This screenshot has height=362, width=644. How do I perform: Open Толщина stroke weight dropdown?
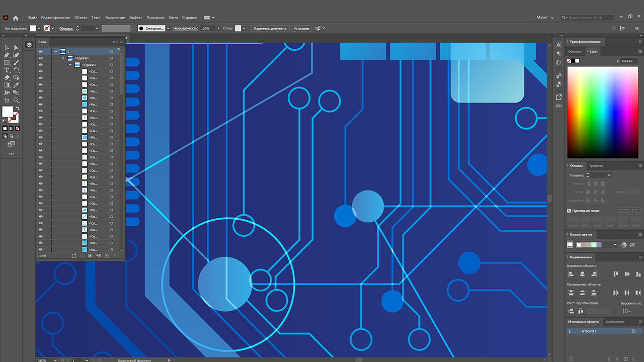coord(609,175)
